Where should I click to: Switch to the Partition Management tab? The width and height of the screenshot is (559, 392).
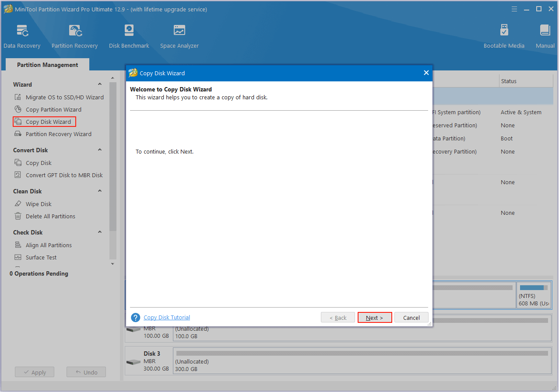[x=47, y=65]
